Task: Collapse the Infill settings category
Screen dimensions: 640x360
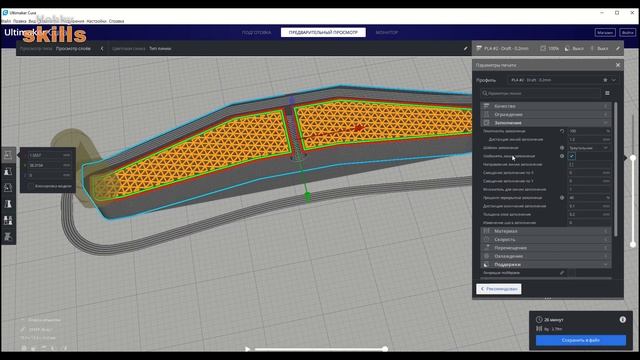Action: (x=546, y=123)
